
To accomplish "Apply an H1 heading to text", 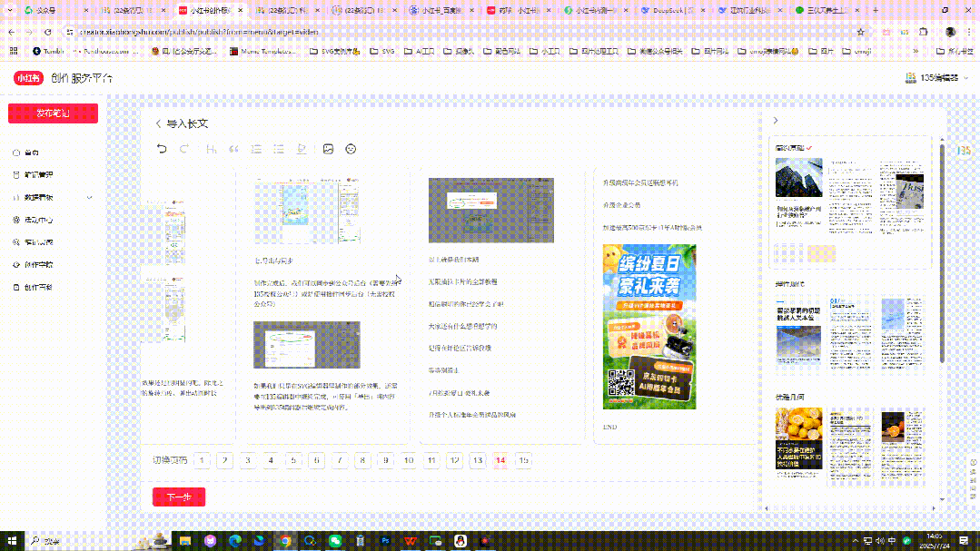I will [211, 149].
